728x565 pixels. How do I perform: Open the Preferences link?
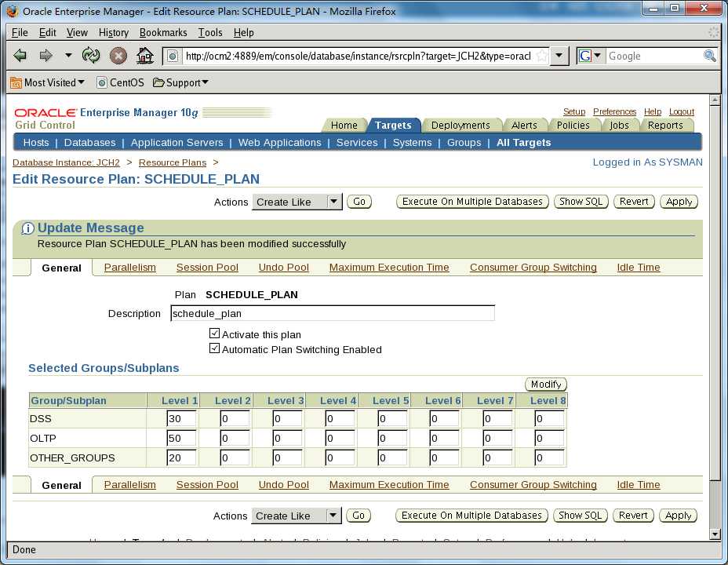614,111
